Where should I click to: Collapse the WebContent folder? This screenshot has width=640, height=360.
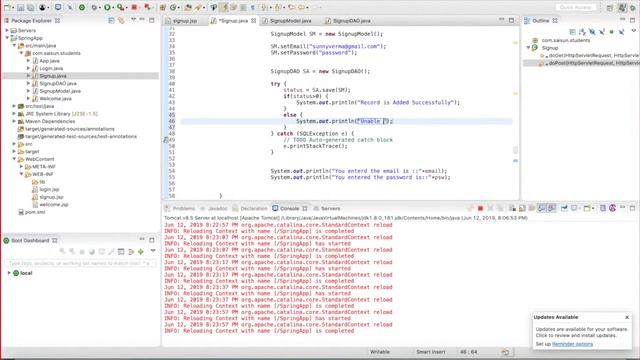point(14,159)
